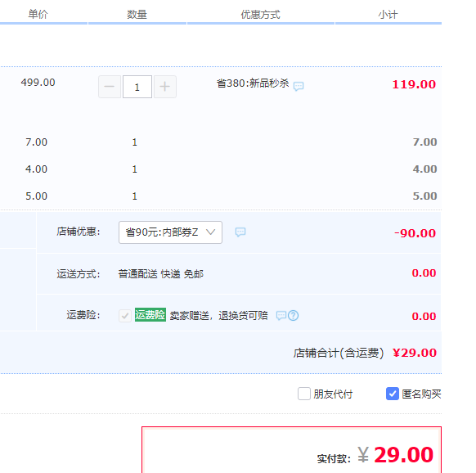This screenshot has width=476, height=473.
Task: Open the 店铺优惠 coupon dropdown
Action: (170, 232)
